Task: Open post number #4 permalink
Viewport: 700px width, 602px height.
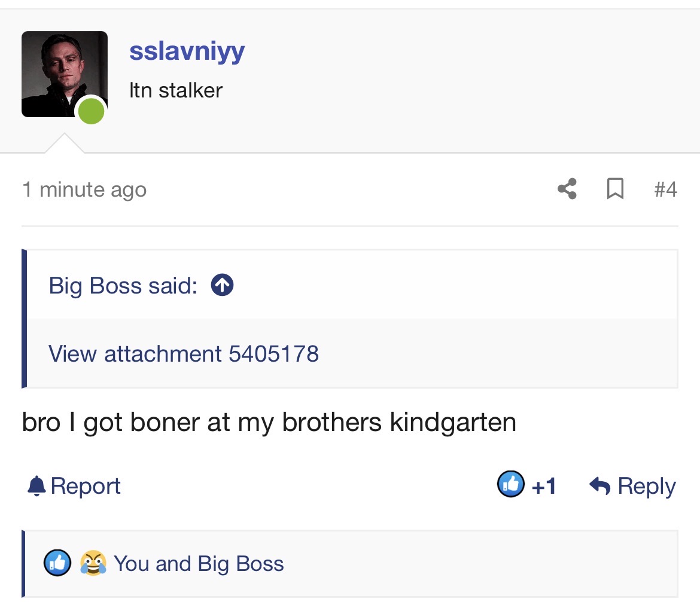Action: click(666, 189)
